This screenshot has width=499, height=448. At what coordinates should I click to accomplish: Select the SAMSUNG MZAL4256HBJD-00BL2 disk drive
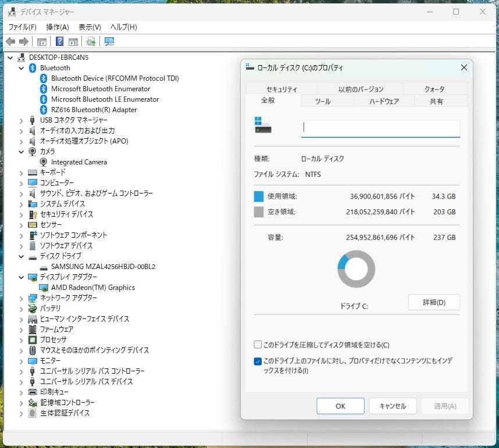click(102, 266)
